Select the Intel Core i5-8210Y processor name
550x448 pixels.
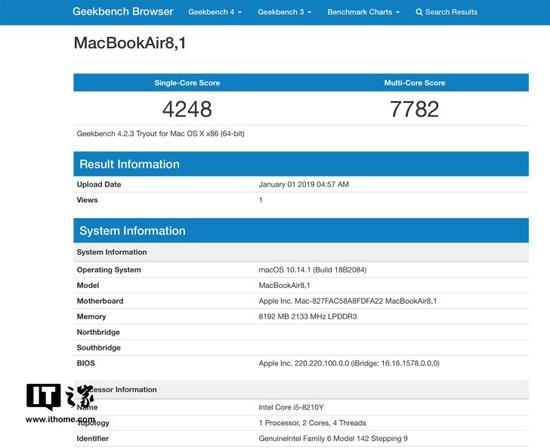click(291, 407)
